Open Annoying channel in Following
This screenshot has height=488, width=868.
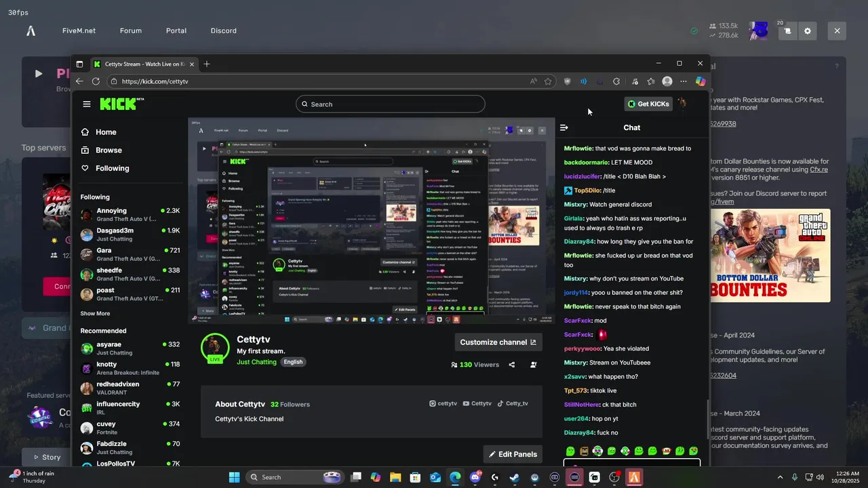tap(130, 215)
